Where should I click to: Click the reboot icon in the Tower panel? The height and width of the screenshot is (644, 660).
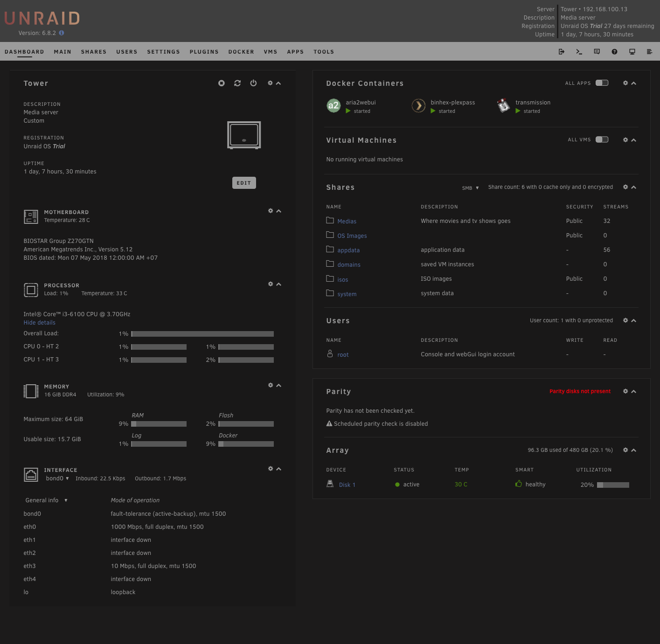[237, 83]
